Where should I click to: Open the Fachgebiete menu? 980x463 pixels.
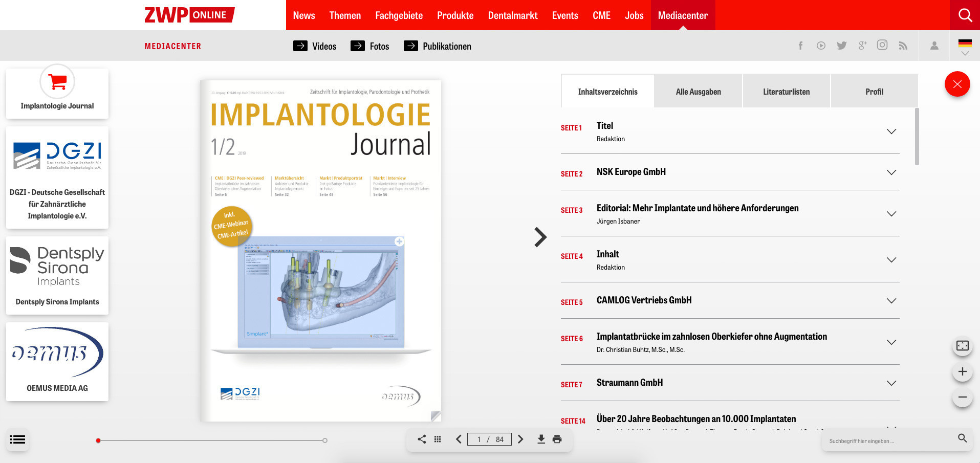click(399, 15)
